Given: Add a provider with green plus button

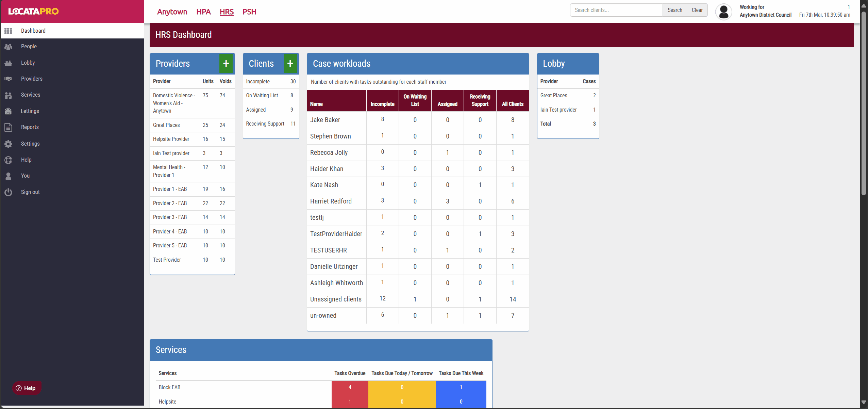Looking at the screenshot, I should click(x=226, y=64).
